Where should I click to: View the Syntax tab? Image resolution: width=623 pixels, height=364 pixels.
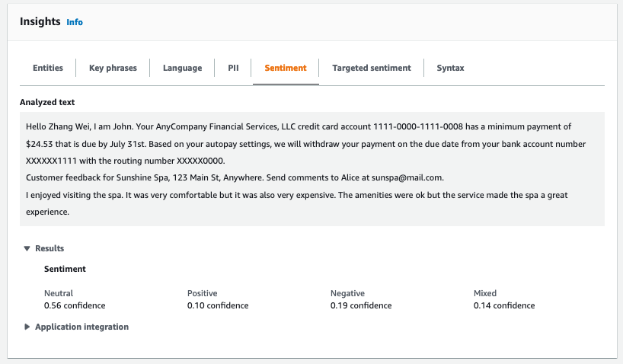click(x=450, y=68)
